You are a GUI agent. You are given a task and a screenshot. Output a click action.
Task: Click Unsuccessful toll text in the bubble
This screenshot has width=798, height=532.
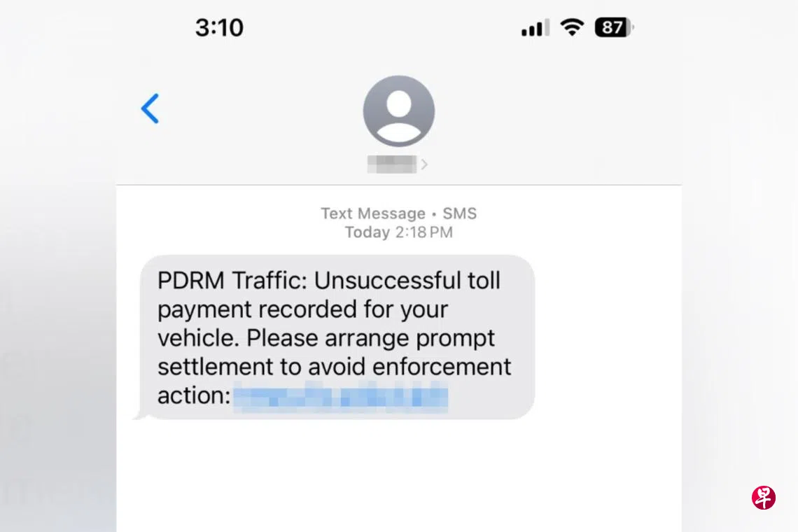point(407,281)
